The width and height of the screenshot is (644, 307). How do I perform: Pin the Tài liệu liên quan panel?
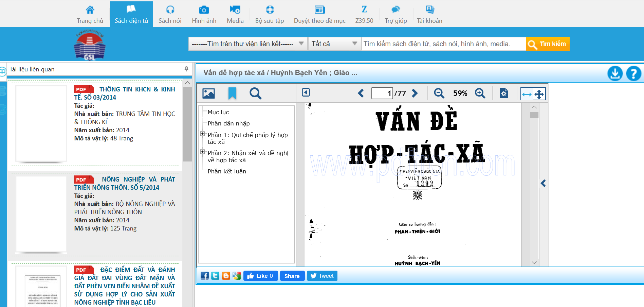click(186, 69)
